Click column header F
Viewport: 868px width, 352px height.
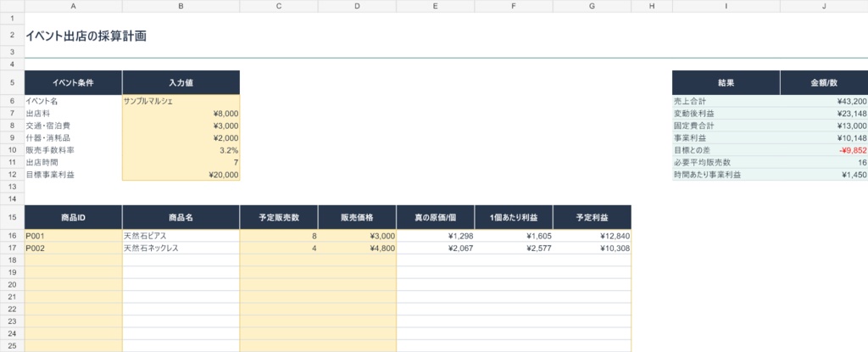pyautogui.click(x=514, y=6)
